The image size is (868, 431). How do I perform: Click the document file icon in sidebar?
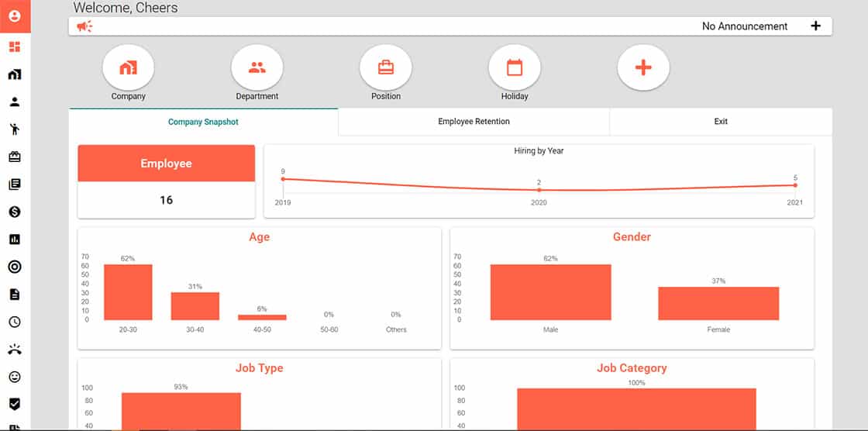15,295
